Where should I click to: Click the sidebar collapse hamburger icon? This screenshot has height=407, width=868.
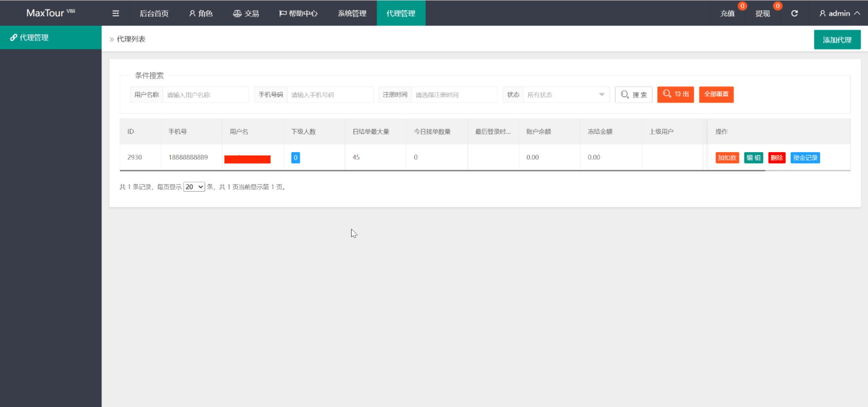click(x=116, y=13)
